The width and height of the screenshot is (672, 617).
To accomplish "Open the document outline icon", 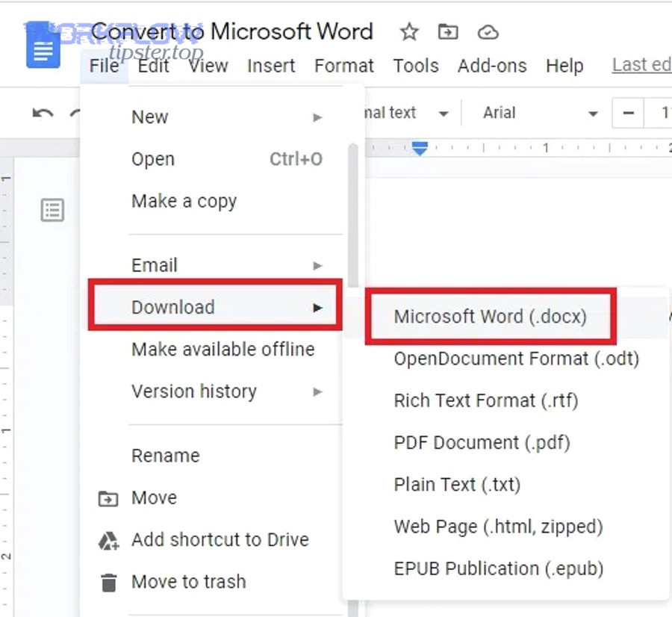I will [52, 210].
